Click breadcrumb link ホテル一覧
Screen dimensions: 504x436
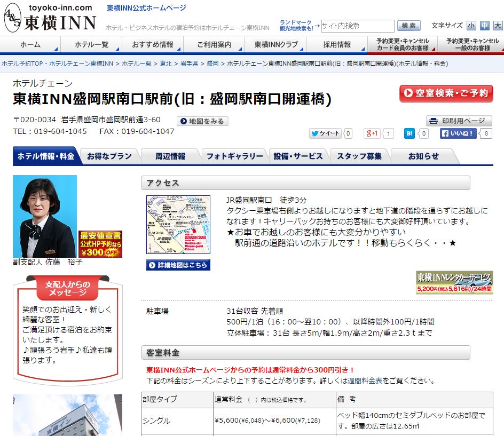[x=136, y=64]
